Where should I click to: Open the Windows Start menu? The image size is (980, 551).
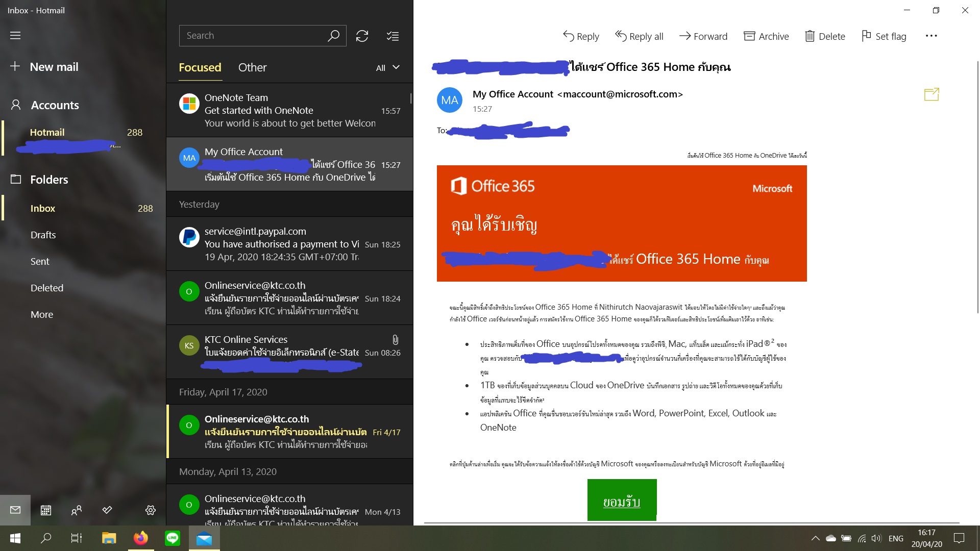(x=15, y=538)
